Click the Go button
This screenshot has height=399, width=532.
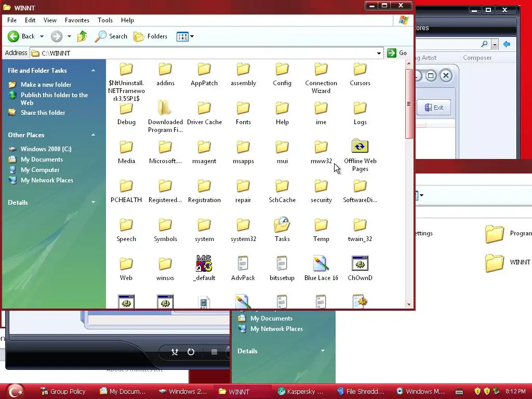coord(397,53)
